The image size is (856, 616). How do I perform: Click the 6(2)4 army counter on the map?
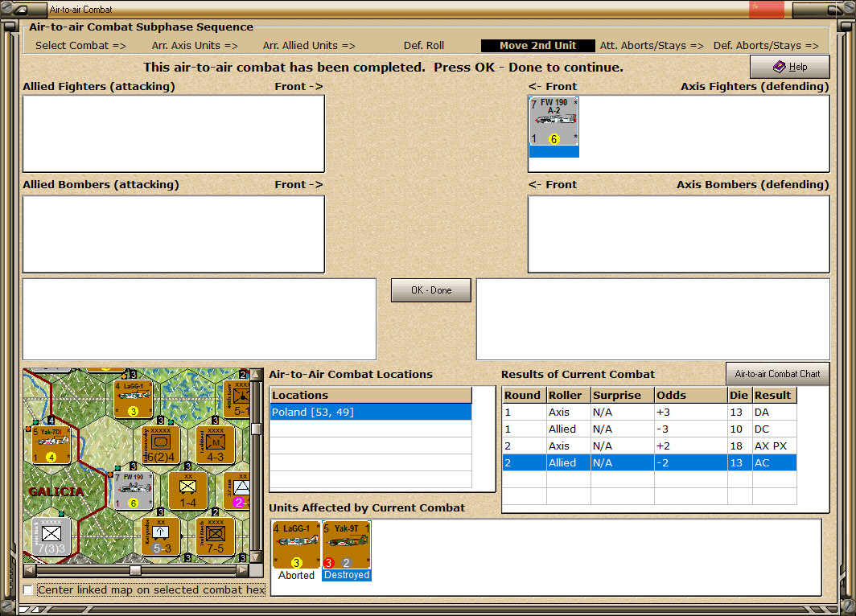pos(161,445)
